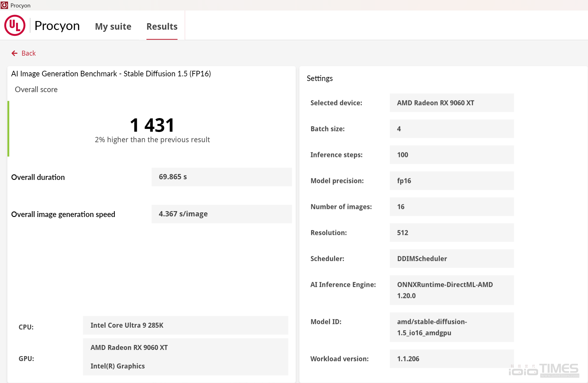The width and height of the screenshot is (588, 383).
Task: Select the overall score 1 431
Action: (152, 125)
